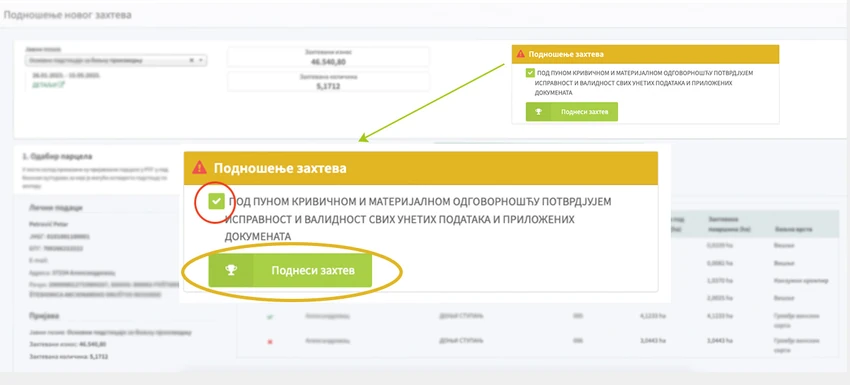Viewport: 850px width, 385px height.
Task: Click the small Поднеси захтев button
Action: tap(572, 112)
